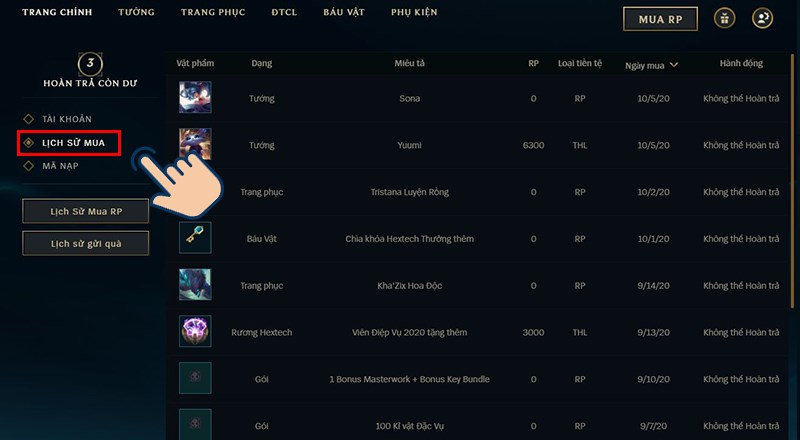Screen dimensions: 800x440
Task: Click the Masterwork bundle item icon
Action: click(x=195, y=378)
